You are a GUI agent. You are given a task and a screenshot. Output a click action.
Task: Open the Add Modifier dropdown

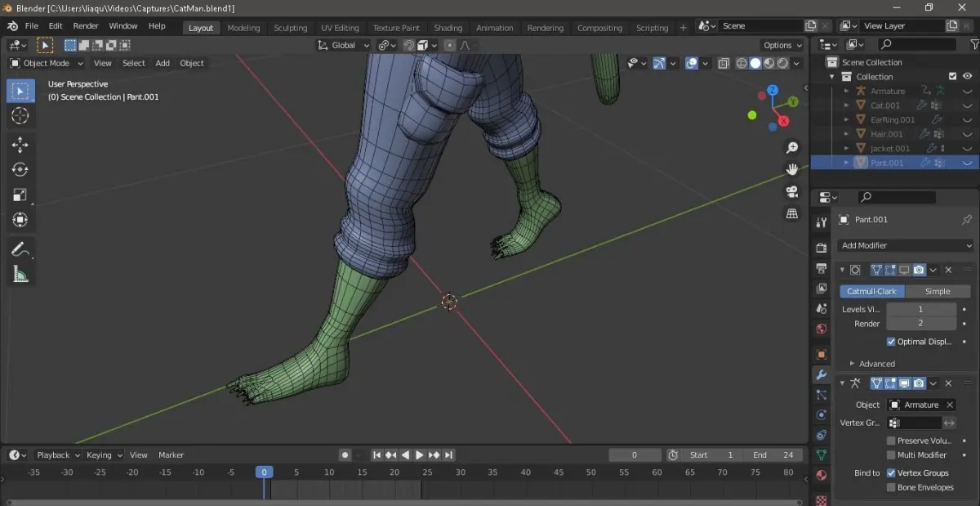pyautogui.click(x=906, y=245)
